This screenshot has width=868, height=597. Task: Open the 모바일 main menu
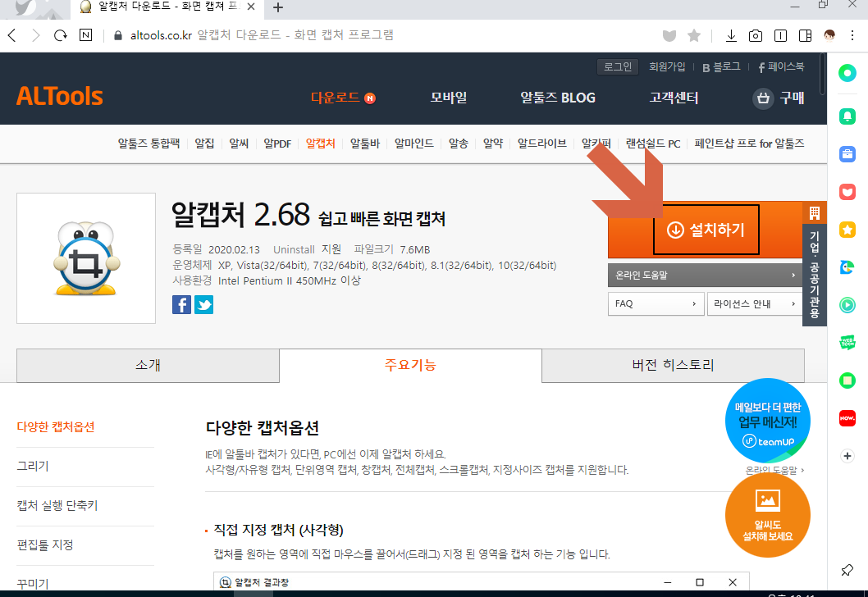point(449,98)
